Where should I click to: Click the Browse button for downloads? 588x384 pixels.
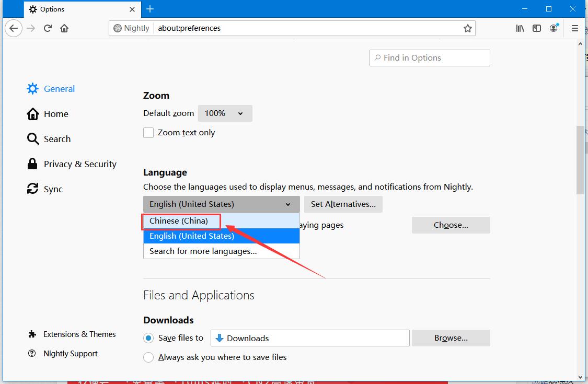[451, 338]
